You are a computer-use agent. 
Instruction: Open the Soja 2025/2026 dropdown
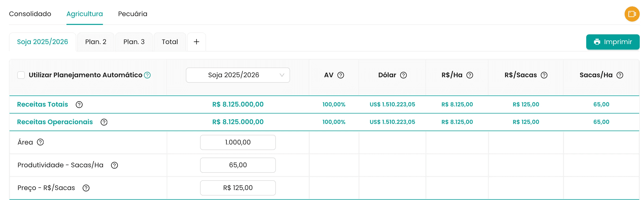[x=237, y=75]
